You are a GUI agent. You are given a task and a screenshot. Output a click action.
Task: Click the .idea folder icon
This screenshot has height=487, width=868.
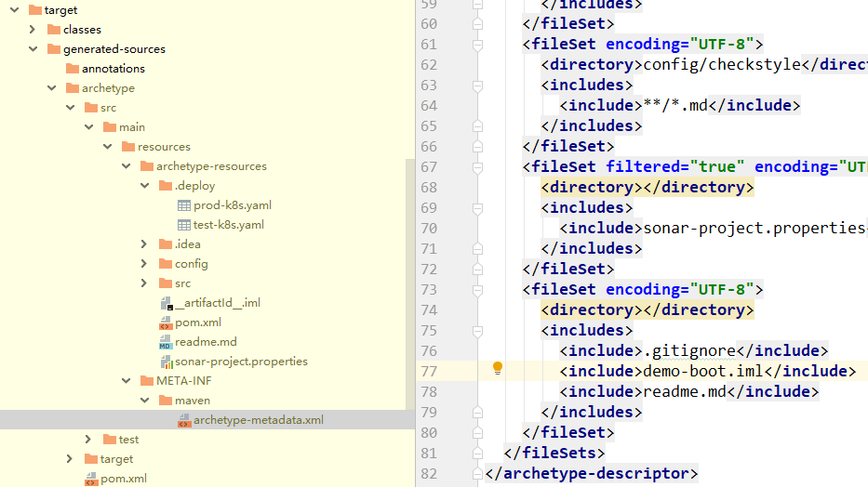pos(166,243)
